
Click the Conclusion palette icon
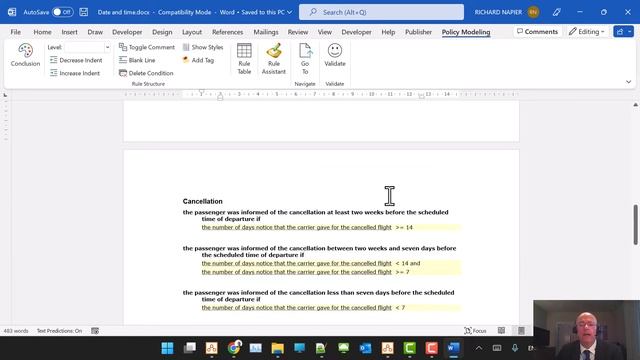click(25, 51)
